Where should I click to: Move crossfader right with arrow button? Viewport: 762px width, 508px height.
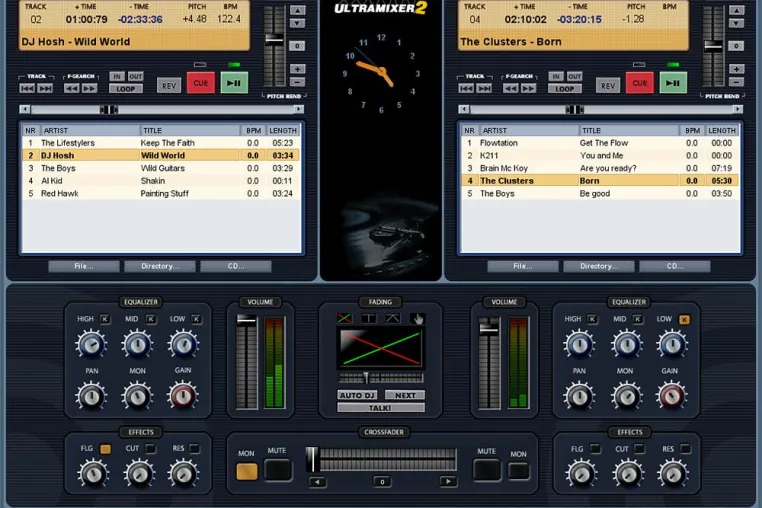tap(448, 482)
